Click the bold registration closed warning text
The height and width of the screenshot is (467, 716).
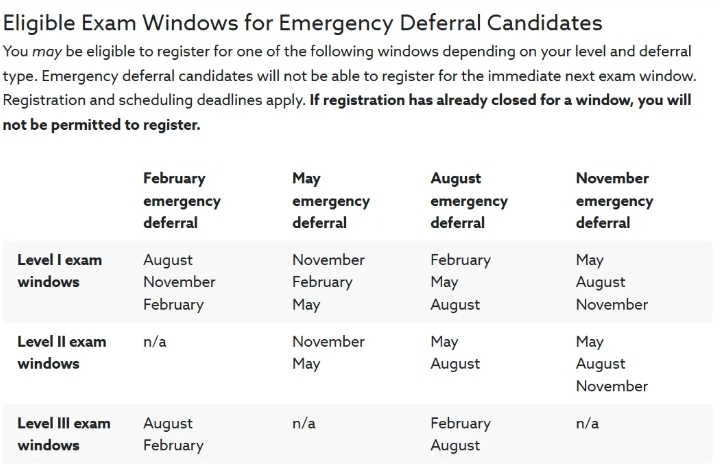click(405, 113)
